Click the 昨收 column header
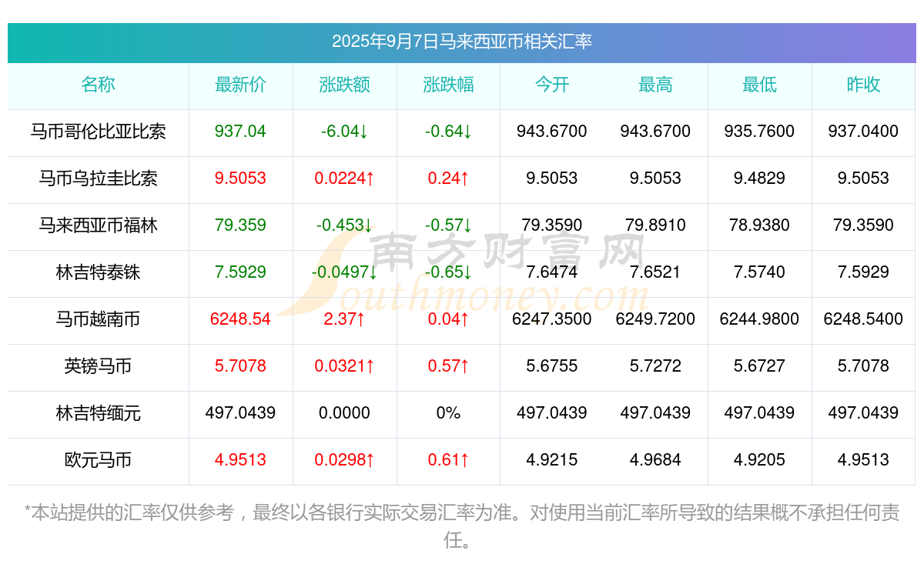Screen dimensions: 924x564 [863, 85]
